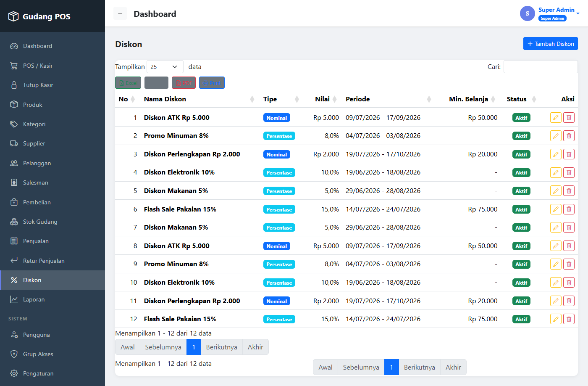Screen dimensions: 588x386
Task: Export the table with Excel button
Action: pyautogui.click(x=128, y=83)
